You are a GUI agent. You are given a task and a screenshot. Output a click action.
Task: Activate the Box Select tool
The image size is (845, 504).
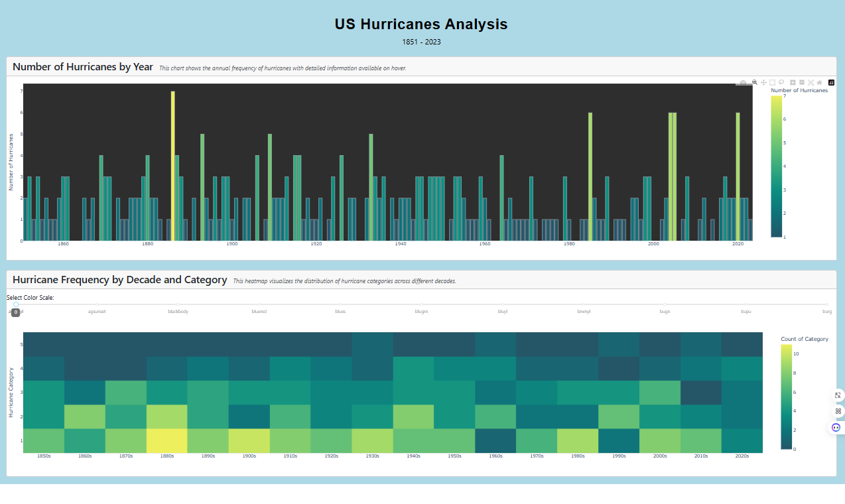point(772,82)
